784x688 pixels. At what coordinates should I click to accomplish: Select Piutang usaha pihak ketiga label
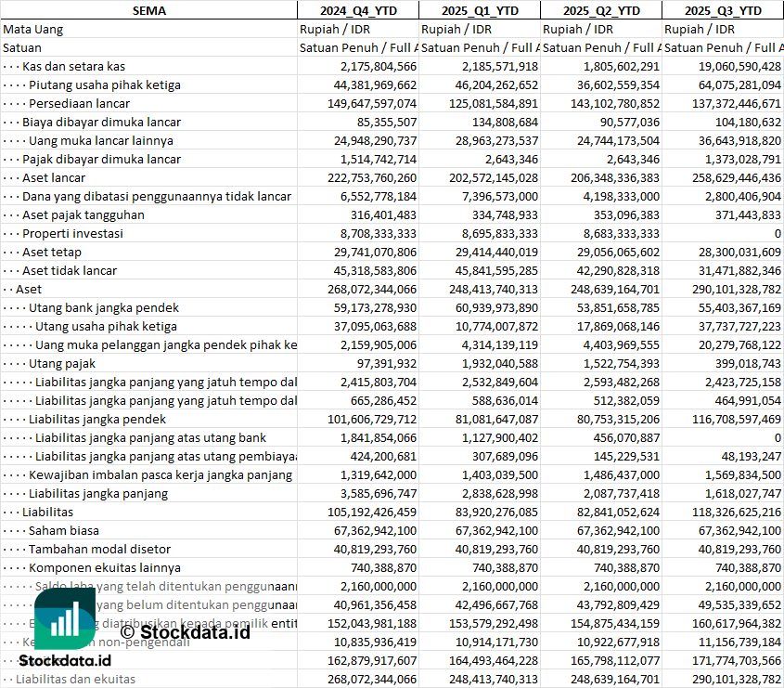[x=105, y=85]
